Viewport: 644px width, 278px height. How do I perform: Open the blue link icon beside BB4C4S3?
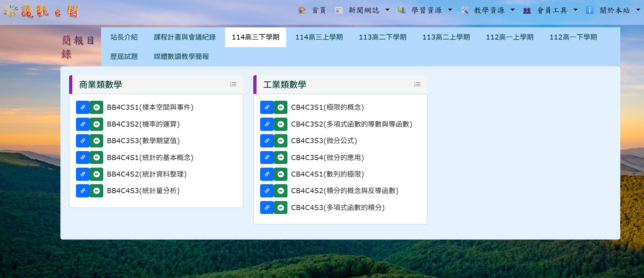pos(83,191)
